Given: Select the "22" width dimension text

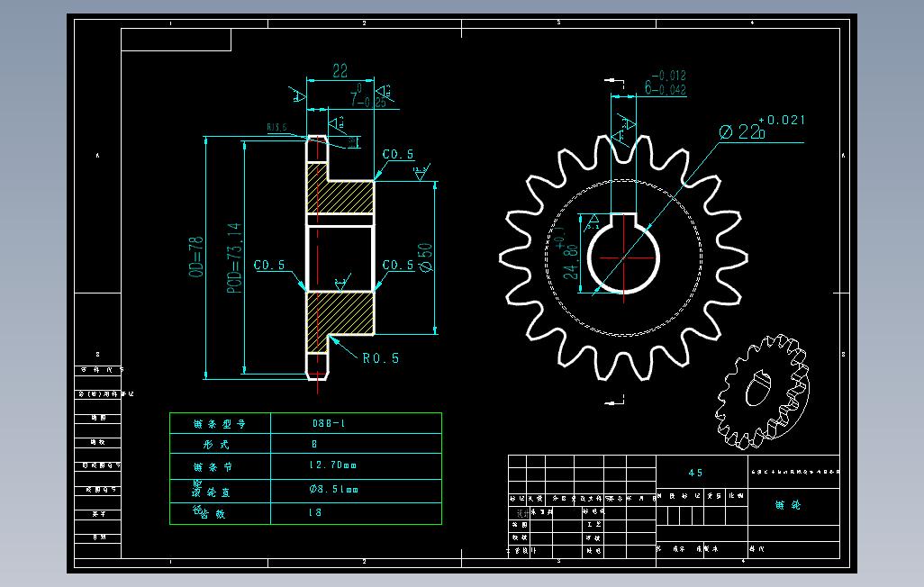Looking at the screenshot, I should pyautogui.click(x=340, y=71).
